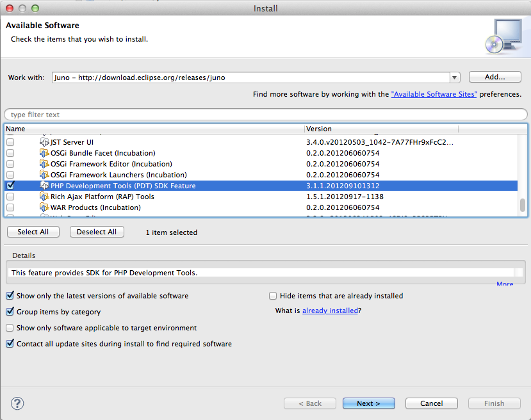Click the OSGi Framework Editor feature icon
This screenshot has height=420, width=531.
click(x=44, y=164)
